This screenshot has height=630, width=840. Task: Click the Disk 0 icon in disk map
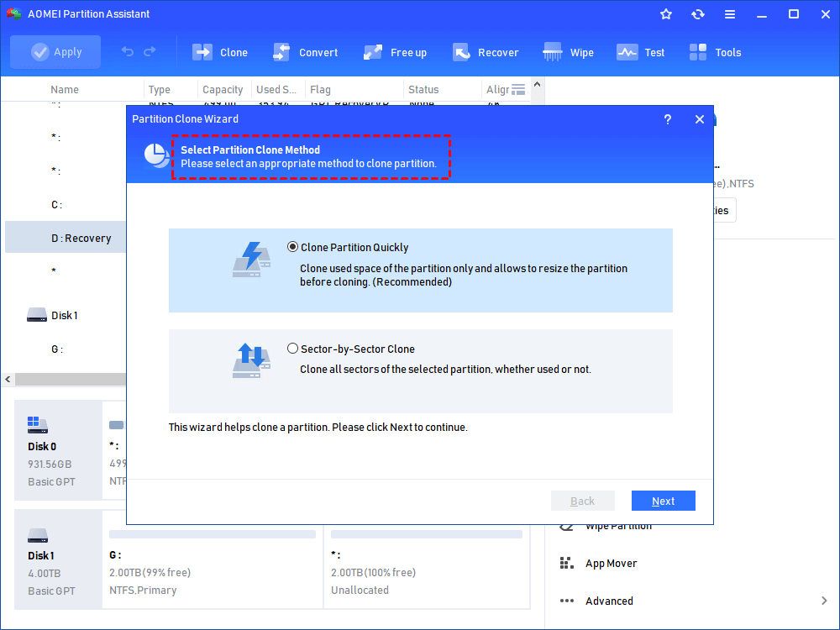[38, 425]
